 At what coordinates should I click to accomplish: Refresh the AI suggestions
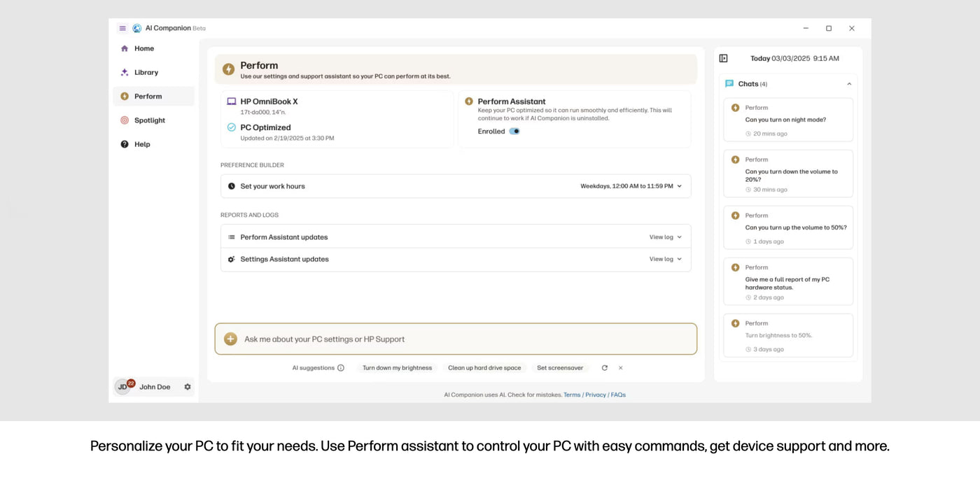[604, 368]
